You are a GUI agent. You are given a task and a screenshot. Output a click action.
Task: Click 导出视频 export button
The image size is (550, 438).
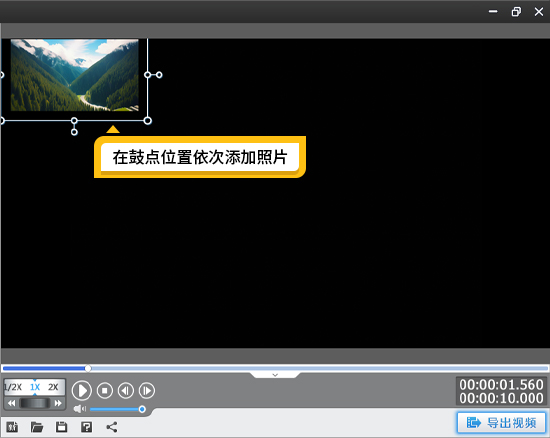coord(501,423)
